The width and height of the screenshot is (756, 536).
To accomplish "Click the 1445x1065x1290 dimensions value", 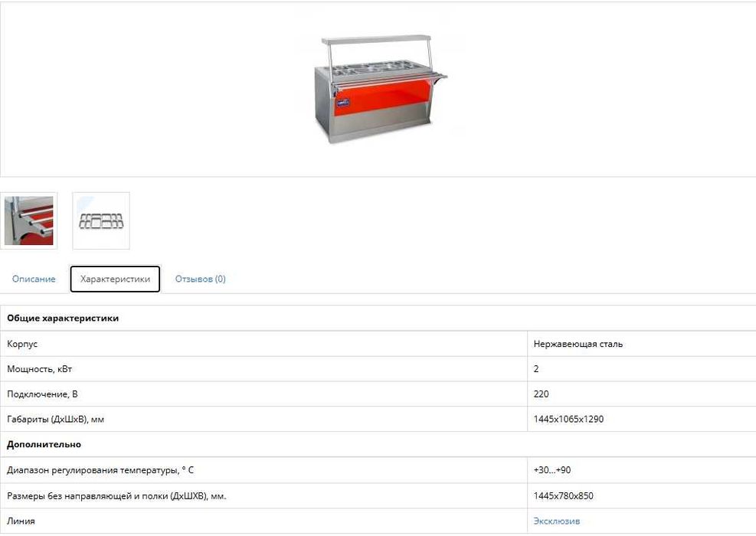I will click(568, 420).
